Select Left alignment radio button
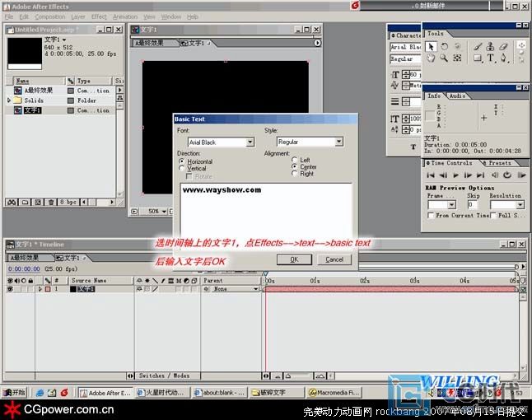 (295, 160)
